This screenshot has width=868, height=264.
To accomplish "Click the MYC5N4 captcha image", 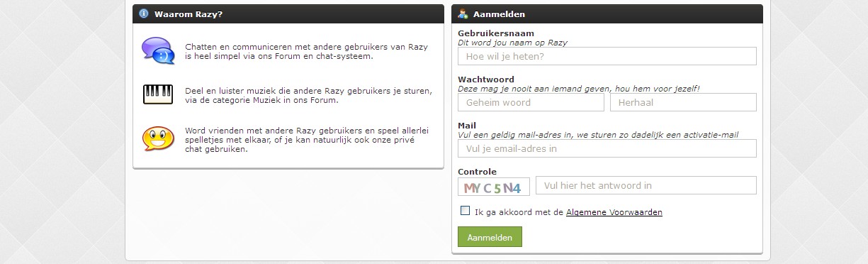I will 495,187.
